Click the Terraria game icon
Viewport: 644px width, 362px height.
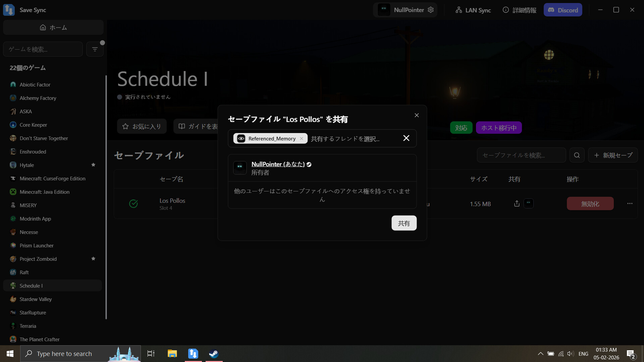[x=13, y=326]
